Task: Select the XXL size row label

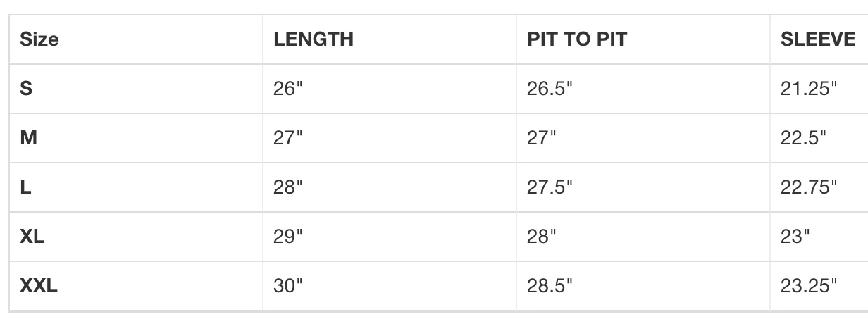Action: coord(38,287)
